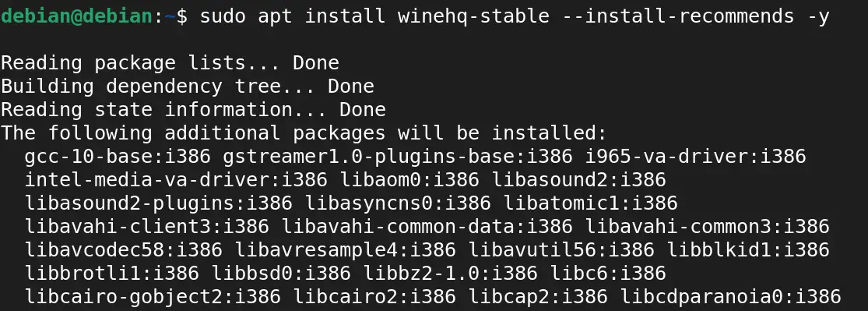Click 'Reading package lists... Done' line

point(170,63)
